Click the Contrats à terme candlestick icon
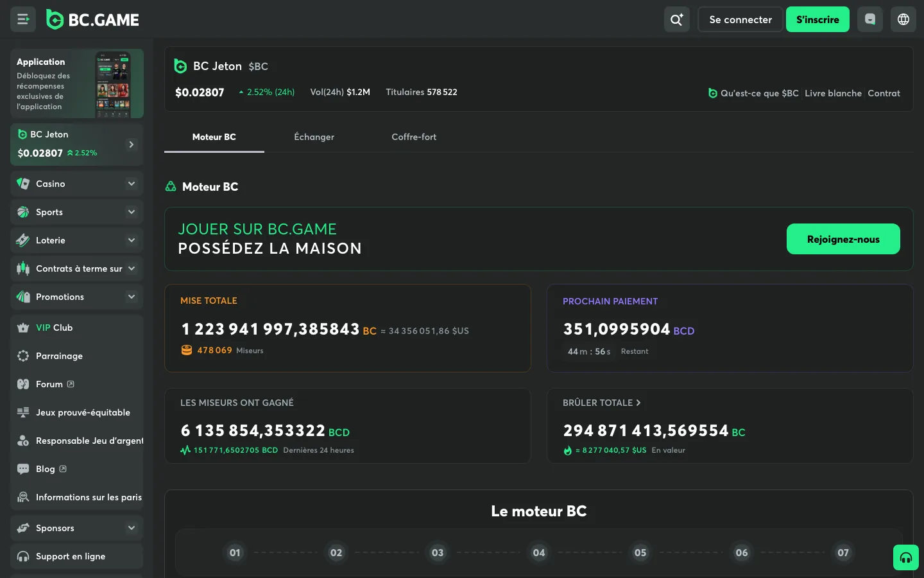Viewport: 924px width, 578px height. coord(23,268)
